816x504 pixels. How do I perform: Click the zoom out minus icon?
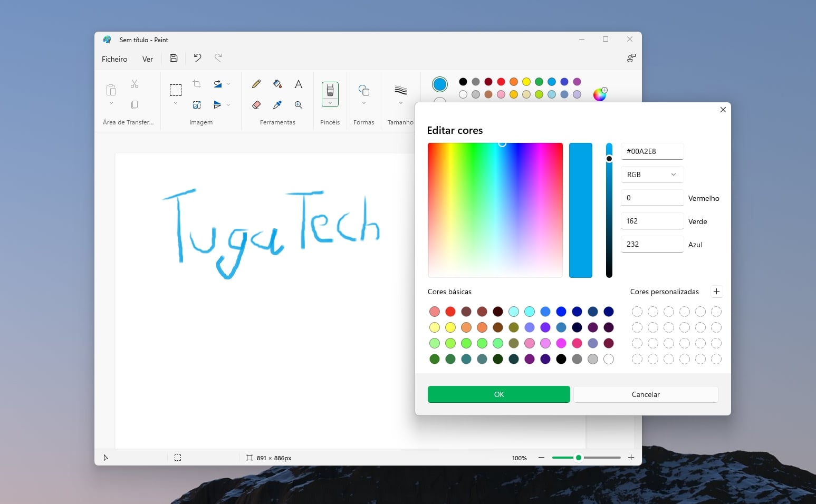tap(541, 458)
